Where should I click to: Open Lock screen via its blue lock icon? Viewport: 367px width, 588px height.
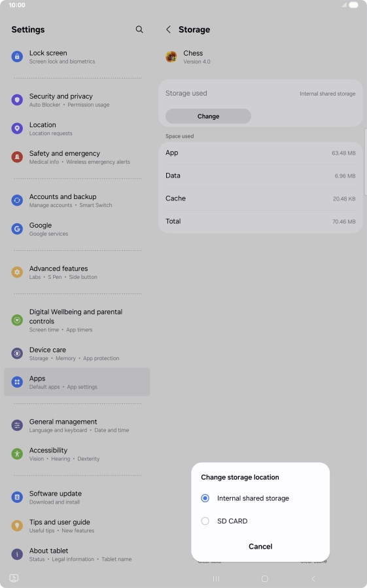(17, 56)
